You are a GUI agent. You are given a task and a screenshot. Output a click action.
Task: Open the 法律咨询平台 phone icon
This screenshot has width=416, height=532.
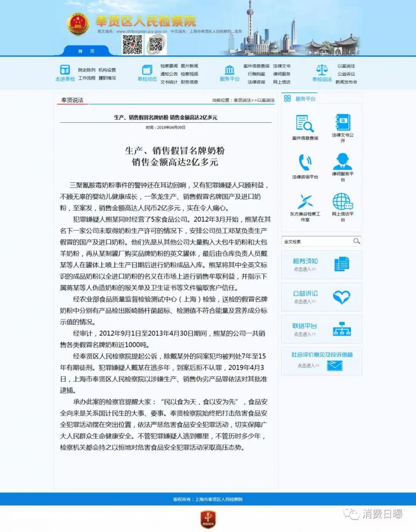305,162
